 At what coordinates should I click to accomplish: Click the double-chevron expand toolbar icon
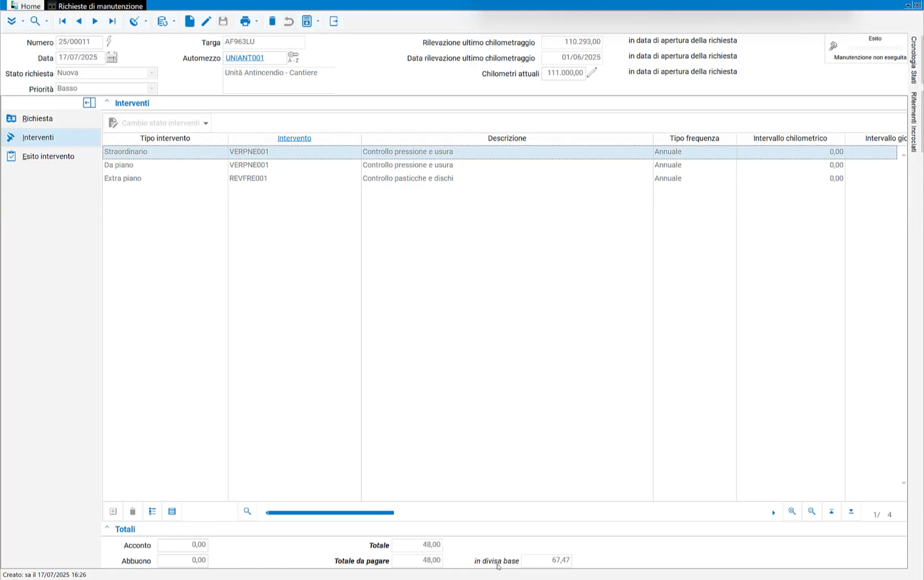(11, 21)
